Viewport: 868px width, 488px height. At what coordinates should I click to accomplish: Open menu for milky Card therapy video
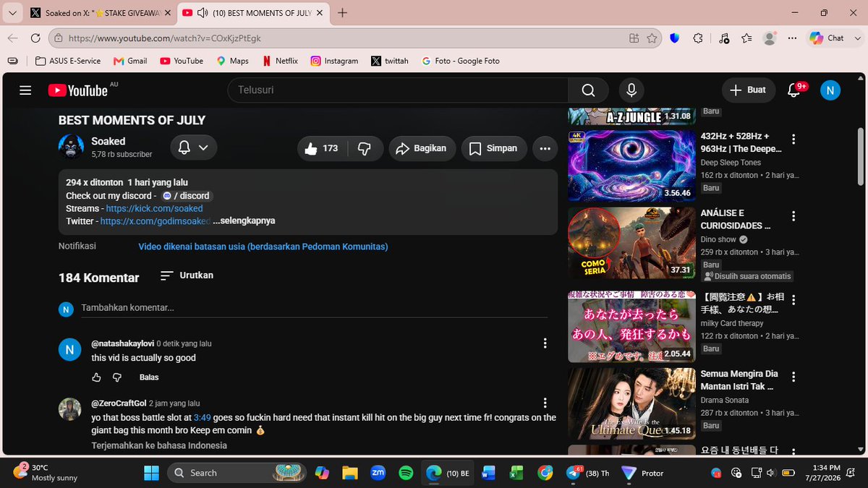[x=793, y=299]
